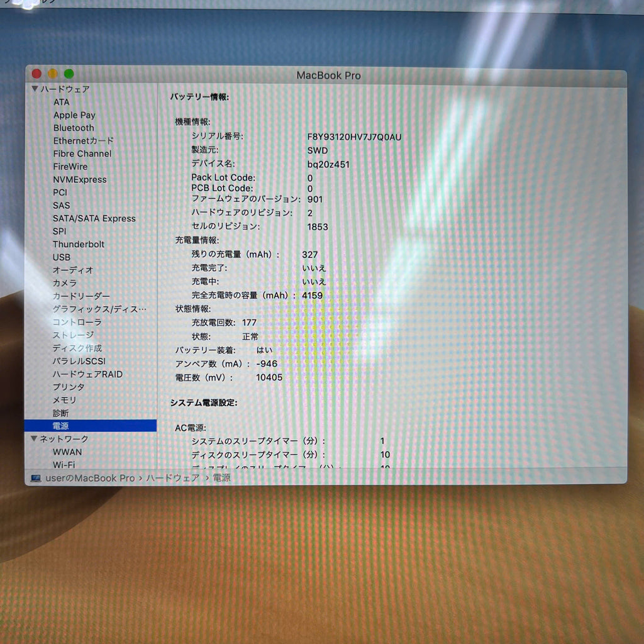Click the amperage value -946
The height and width of the screenshot is (644, 644).
267,364
